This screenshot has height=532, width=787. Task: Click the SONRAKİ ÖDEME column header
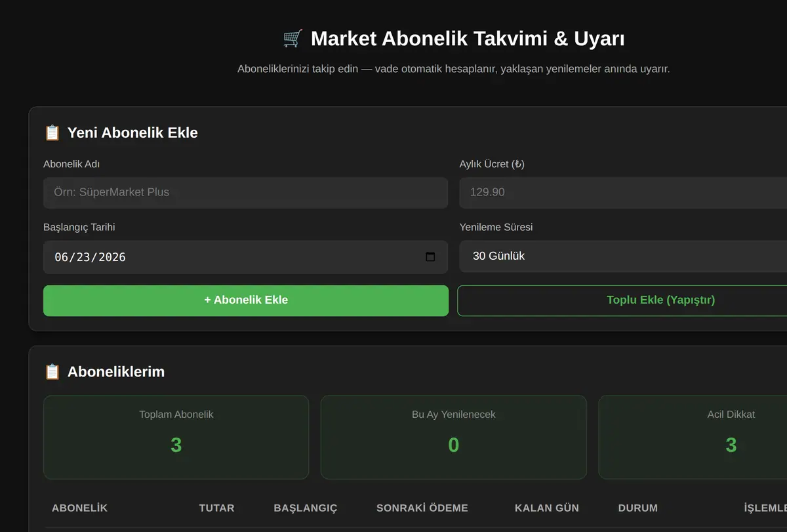click(422, 508)
